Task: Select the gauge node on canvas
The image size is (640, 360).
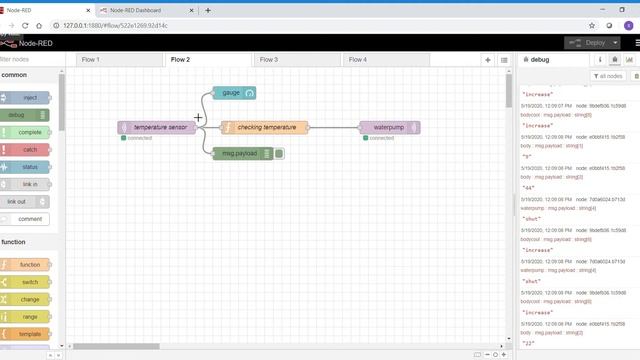Action: tap(234, 93)
